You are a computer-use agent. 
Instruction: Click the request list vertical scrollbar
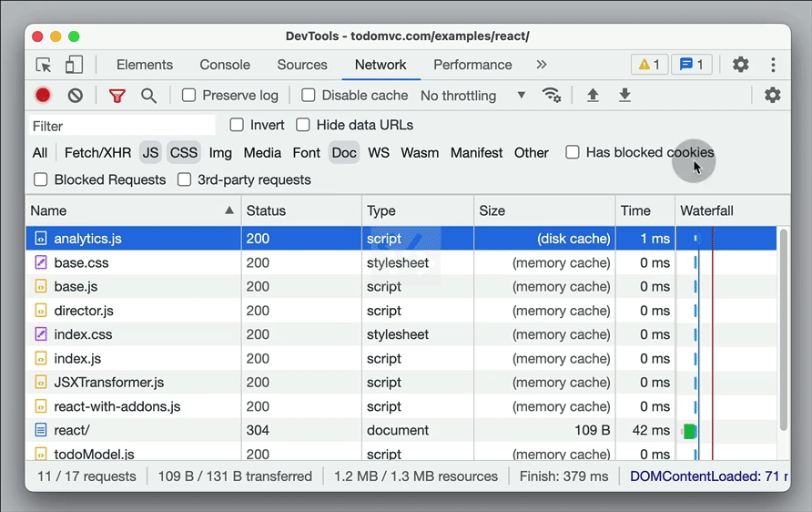(x=784, y=330)
